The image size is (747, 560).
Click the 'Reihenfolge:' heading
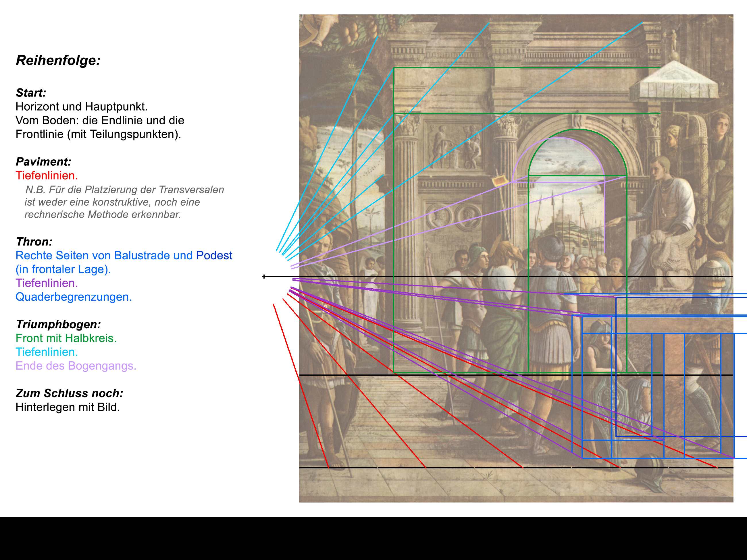[58, 60]
